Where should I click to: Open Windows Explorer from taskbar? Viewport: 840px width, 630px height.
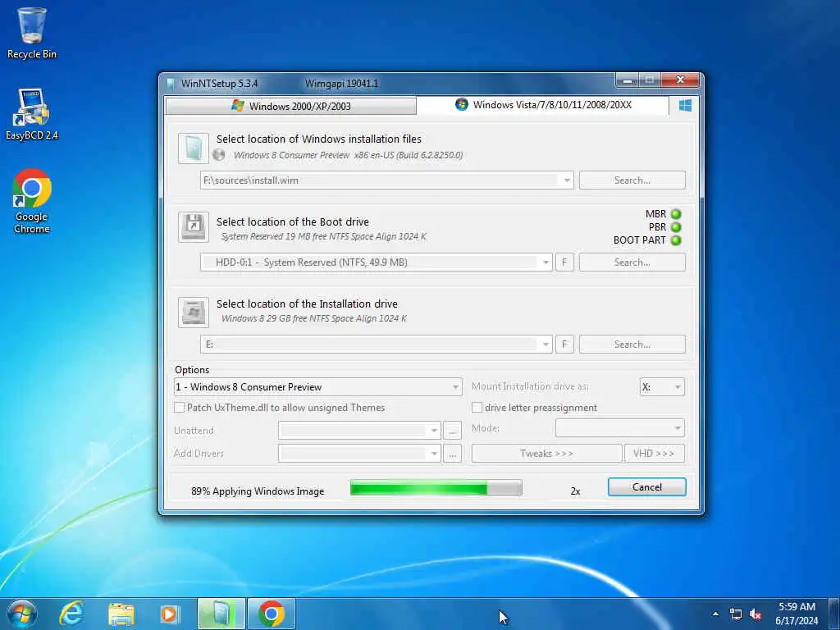point(121,614)
